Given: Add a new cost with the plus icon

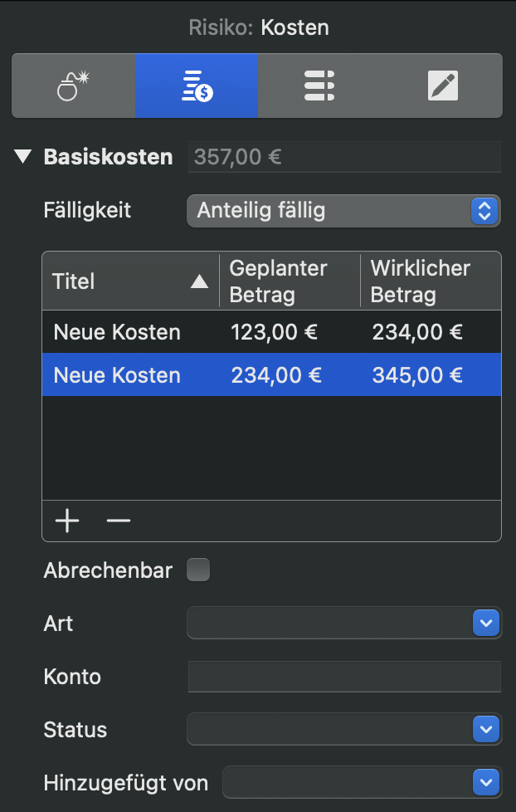Looking at the screenshot, I should (66, 521).
